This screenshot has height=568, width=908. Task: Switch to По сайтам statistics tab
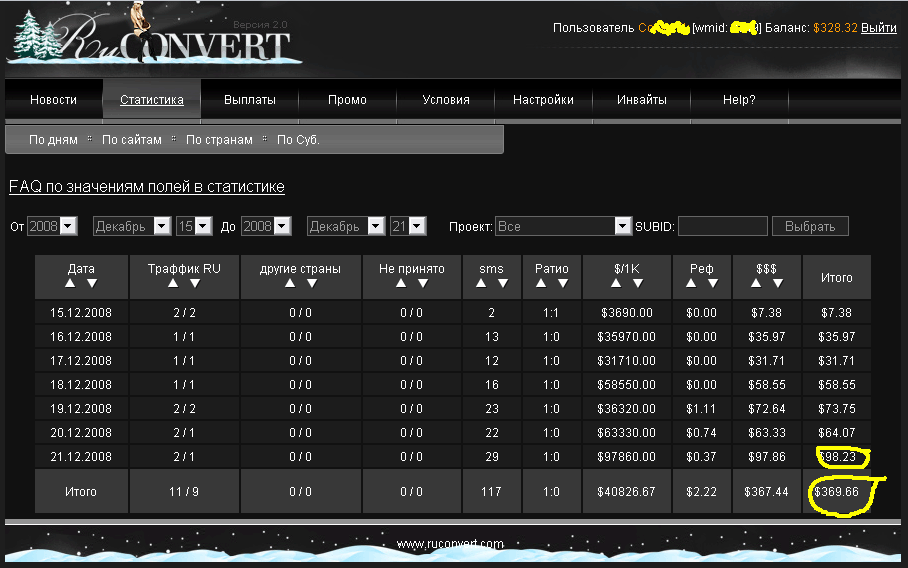[131, 140]
